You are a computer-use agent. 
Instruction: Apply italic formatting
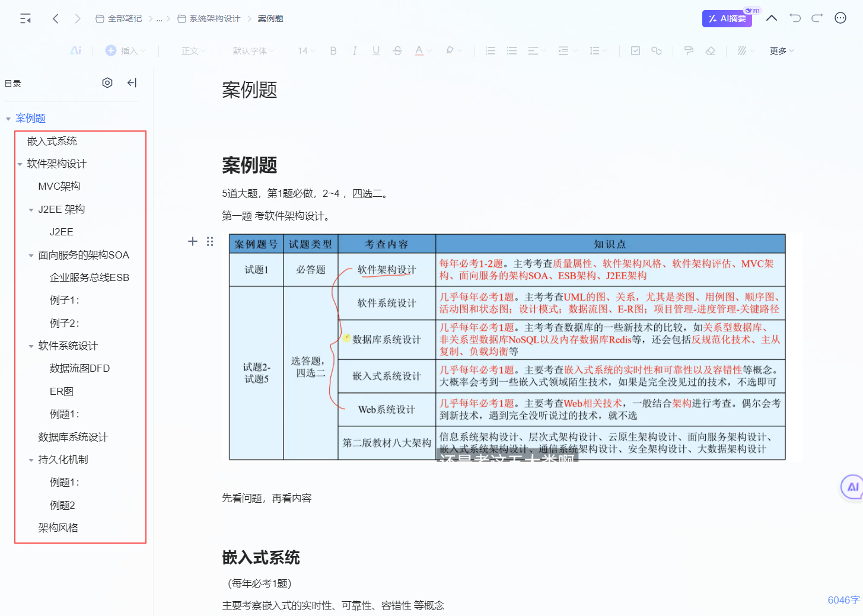[355, 51]
